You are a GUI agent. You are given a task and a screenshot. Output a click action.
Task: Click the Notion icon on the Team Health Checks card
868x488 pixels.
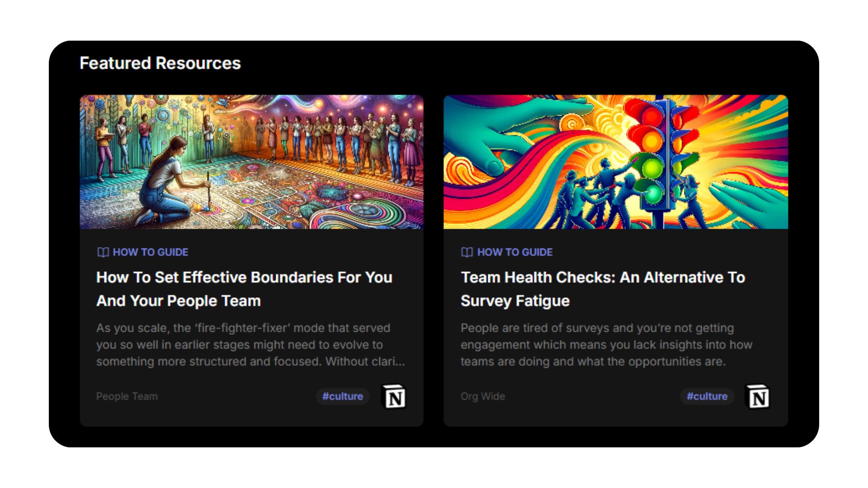point(758,397)
